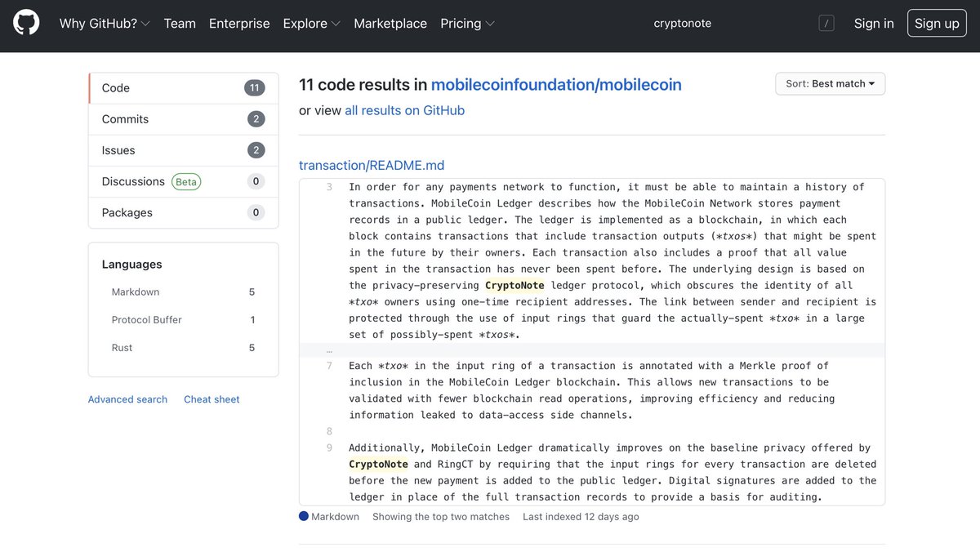Click the Beta badge next to Discussions
Screen dimensions: 980x552
[x=185, y=181]
